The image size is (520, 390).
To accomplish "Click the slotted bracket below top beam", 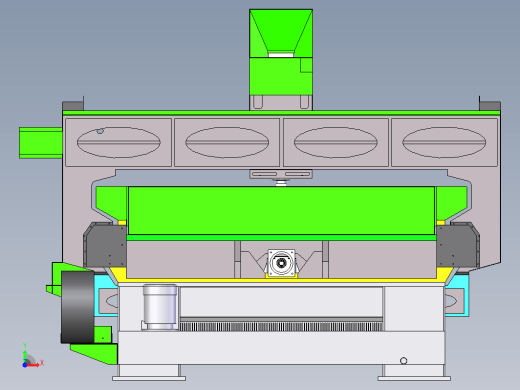I will (x=281, y=174).
